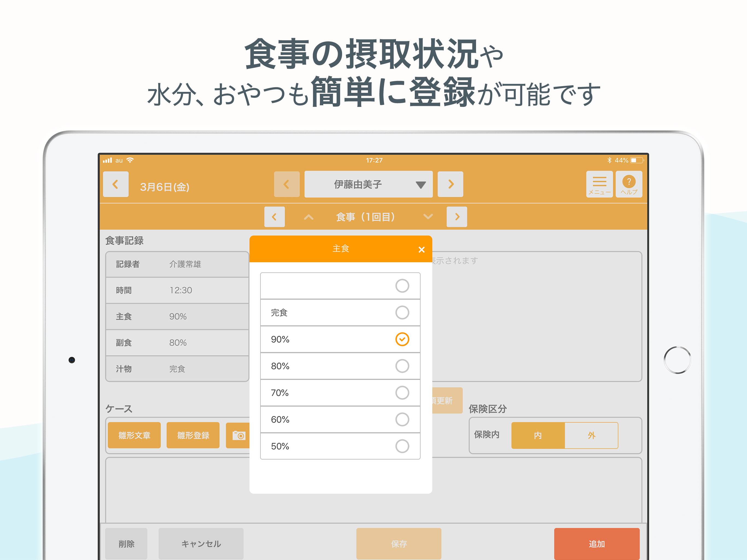Click the 雛形登録 button
747x560 pixels.
pos(193,435)
